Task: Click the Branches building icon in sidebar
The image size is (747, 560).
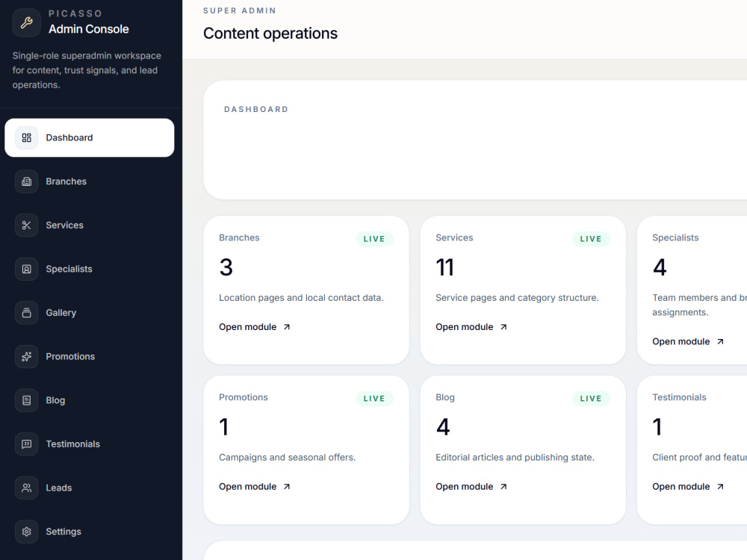Action: pyautogui.click(x=27, y=181)
